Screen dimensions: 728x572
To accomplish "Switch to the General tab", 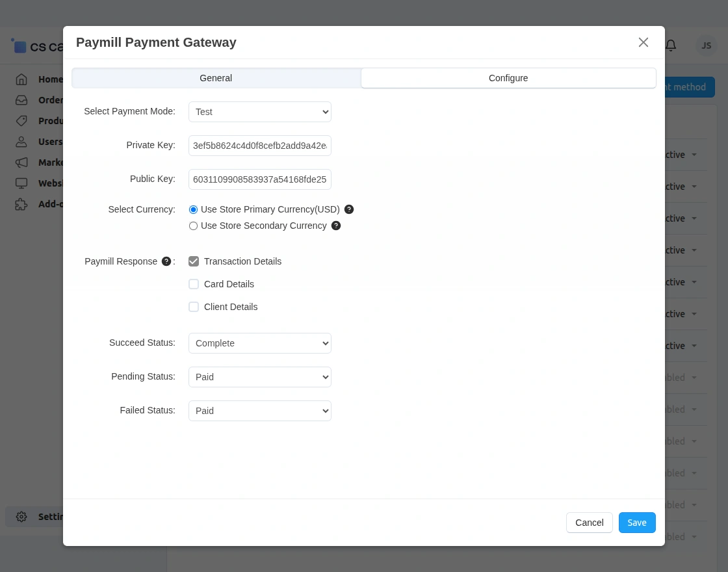I will coord(216,78).
